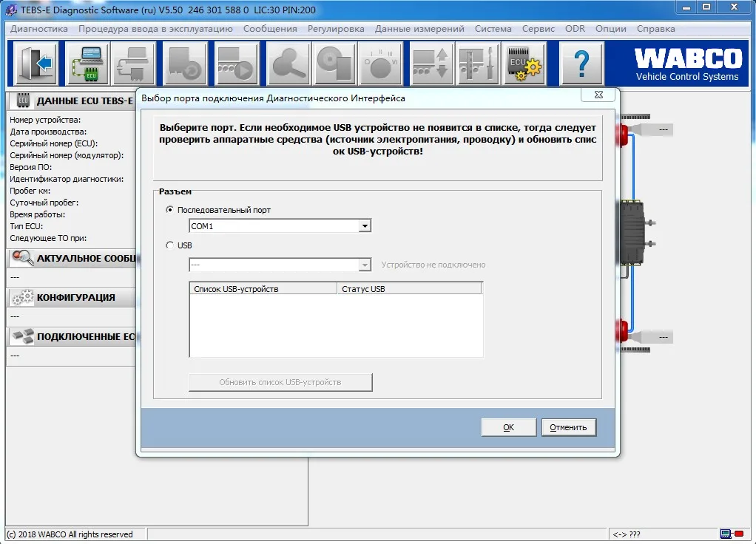
Task: Click the greyed disc and document icon
Action: pos(334,64)
